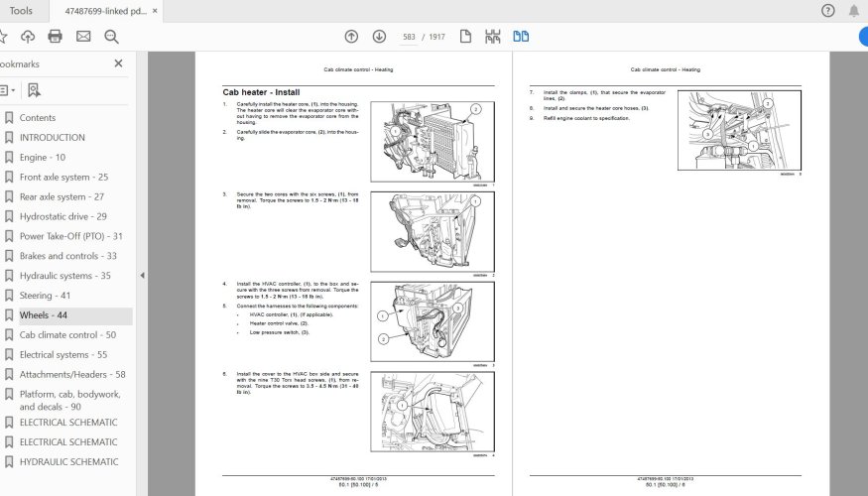Viewport: 868px width, 496px height.
Task: Collapse the left navigation pane arrow
Action: (142, 275)
